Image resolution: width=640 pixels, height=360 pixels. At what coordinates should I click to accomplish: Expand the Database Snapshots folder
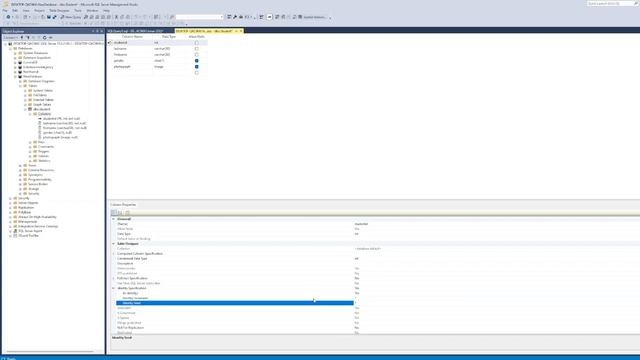coord(16,58)
